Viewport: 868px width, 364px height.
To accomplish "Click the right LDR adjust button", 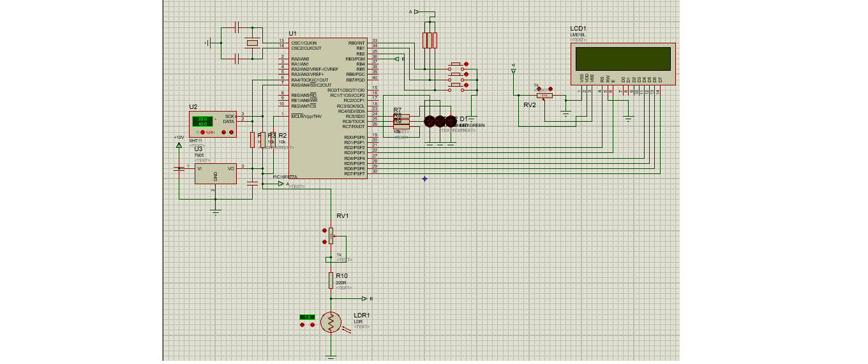I will [312, 325].
